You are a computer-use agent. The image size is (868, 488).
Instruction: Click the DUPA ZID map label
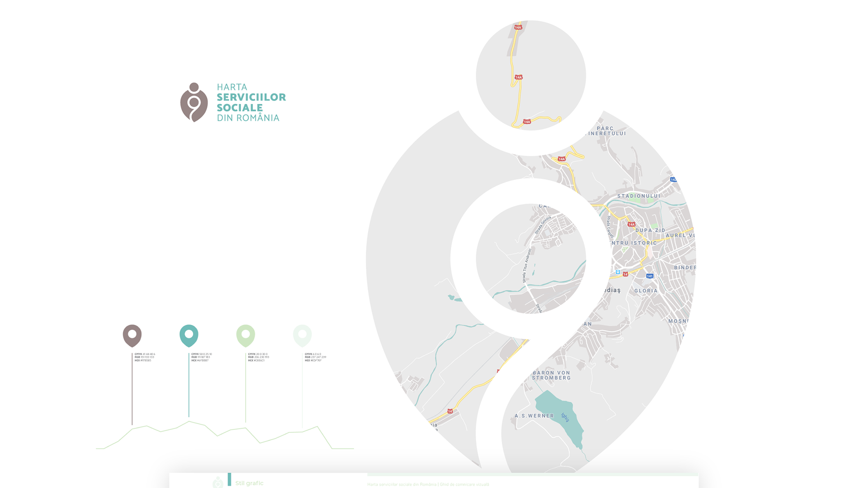pyautogui.click(x=650, y=230)
